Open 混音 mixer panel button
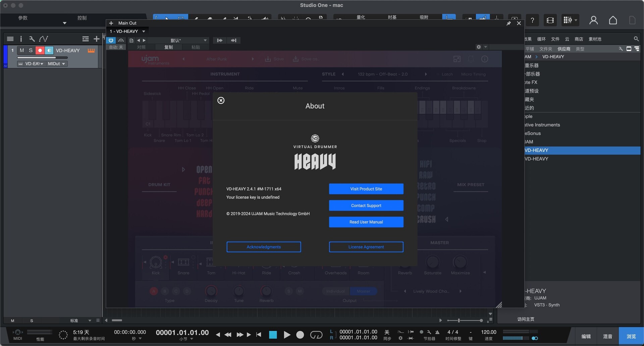The height and width of the screenshot is (346, 644). 607,336
